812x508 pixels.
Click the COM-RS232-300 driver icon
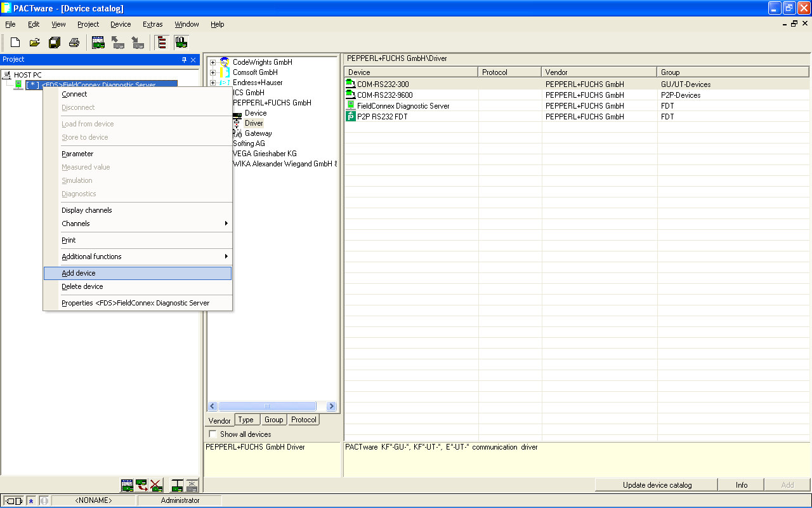[x=350, y=84]
